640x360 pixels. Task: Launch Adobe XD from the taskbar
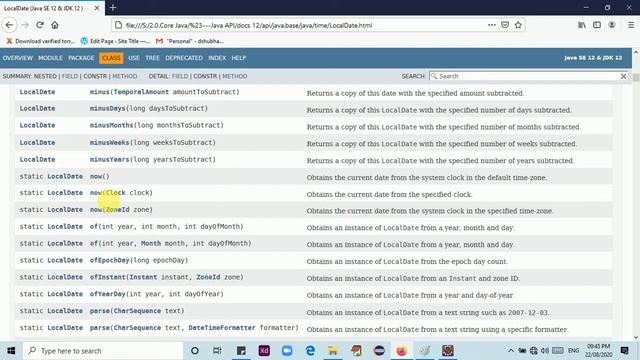tap(264, 351)
